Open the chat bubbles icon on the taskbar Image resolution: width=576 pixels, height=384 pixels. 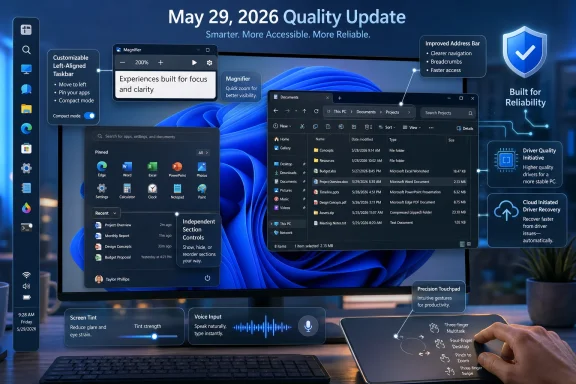[26, 89]
